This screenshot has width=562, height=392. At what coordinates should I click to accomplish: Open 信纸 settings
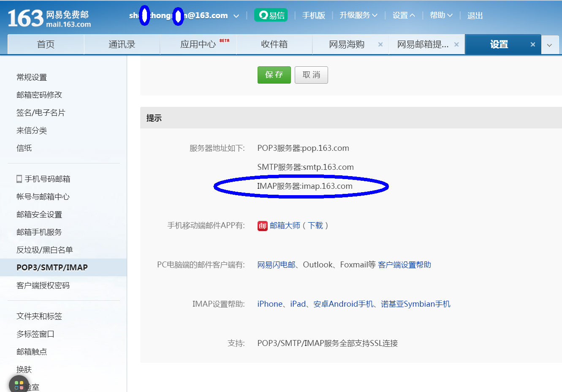coord(24,148)
